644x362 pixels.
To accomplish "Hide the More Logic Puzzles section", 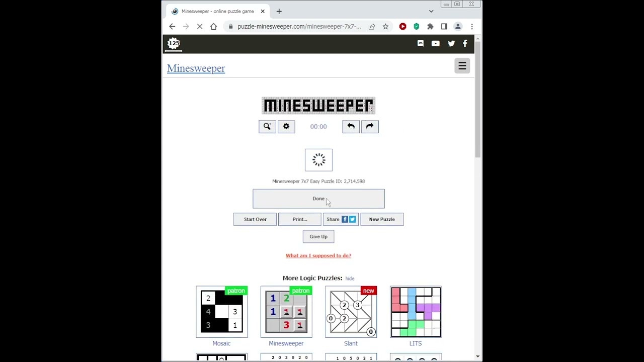I will (x=350, y=279).
